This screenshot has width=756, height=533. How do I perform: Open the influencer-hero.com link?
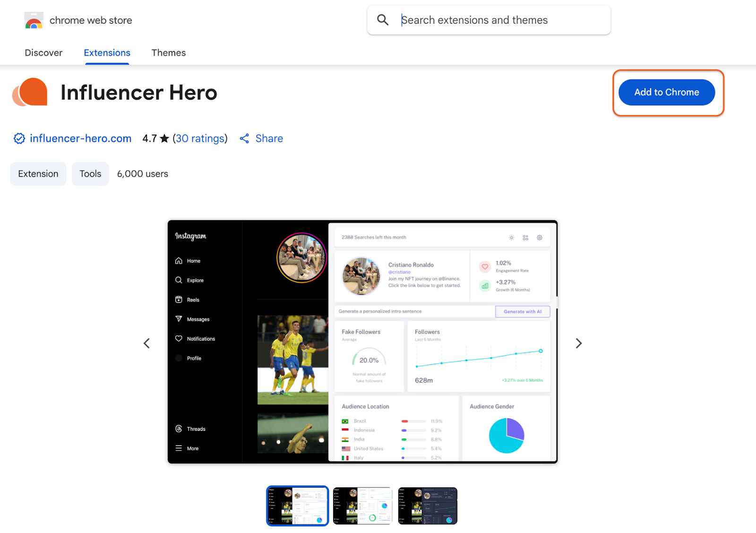(81, 138)
